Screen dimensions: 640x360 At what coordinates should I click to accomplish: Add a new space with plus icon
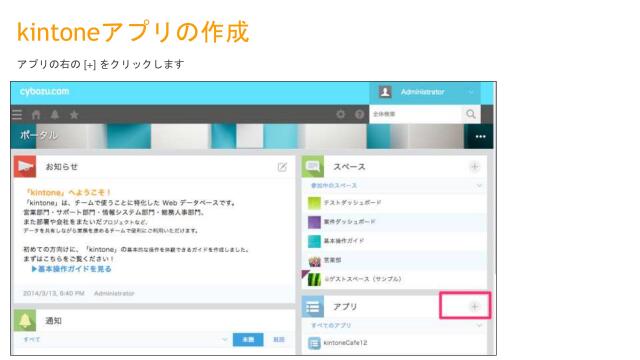click(474, 167)
